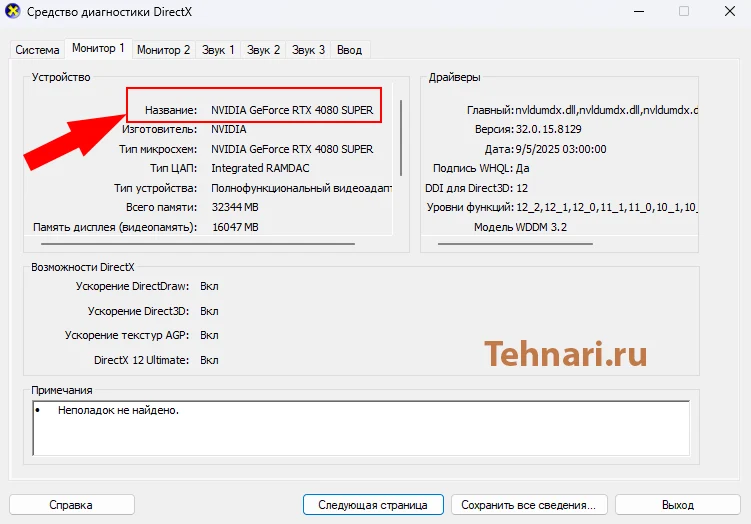Minimize the DirectX diagnostic window

pos(639,11)
